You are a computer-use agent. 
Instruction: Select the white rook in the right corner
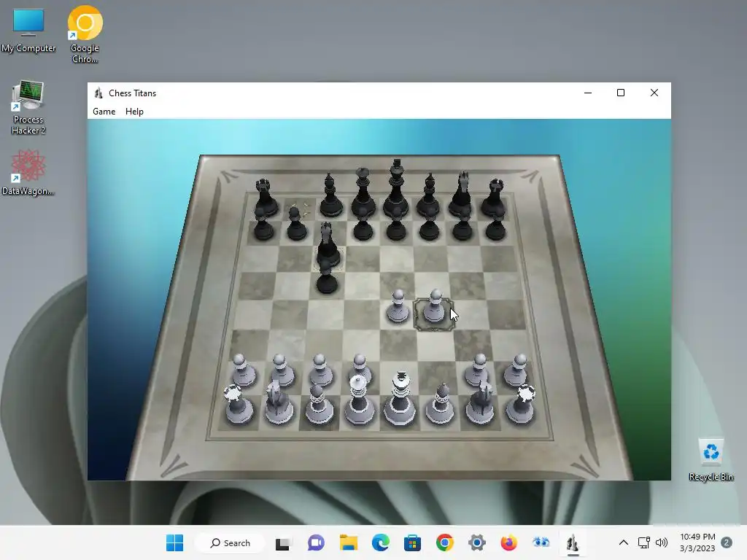tap(521, 405)
